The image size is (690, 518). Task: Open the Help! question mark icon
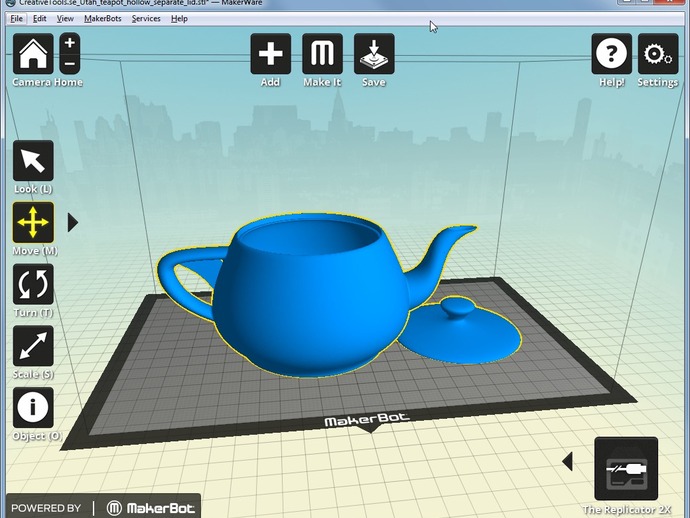(x=612, y=54)
